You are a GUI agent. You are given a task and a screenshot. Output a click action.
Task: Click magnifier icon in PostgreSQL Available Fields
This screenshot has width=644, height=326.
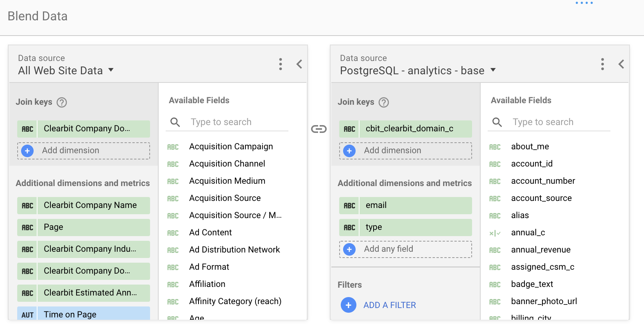(x=497, y=122)
